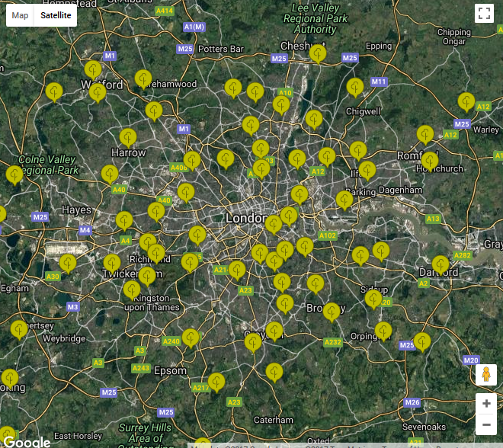The width and height of the screenshot is (503, 448).
Task: Click the Dagenham label
Action: 401,190
